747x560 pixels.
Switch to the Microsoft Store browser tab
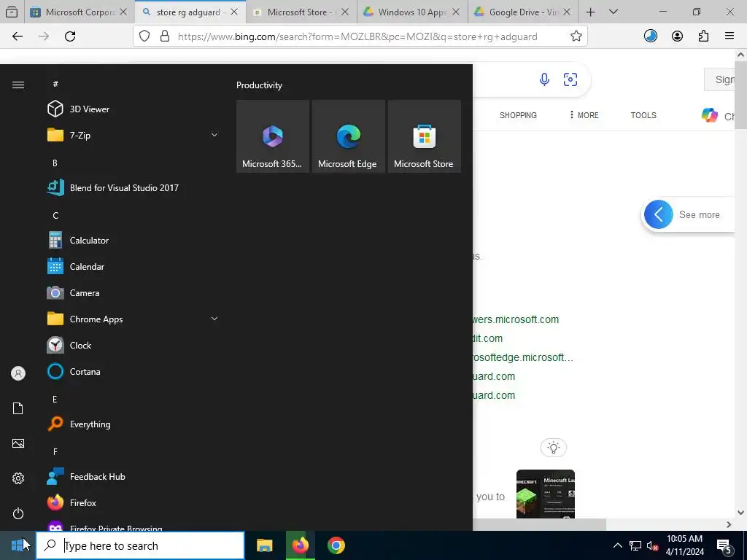301,12
